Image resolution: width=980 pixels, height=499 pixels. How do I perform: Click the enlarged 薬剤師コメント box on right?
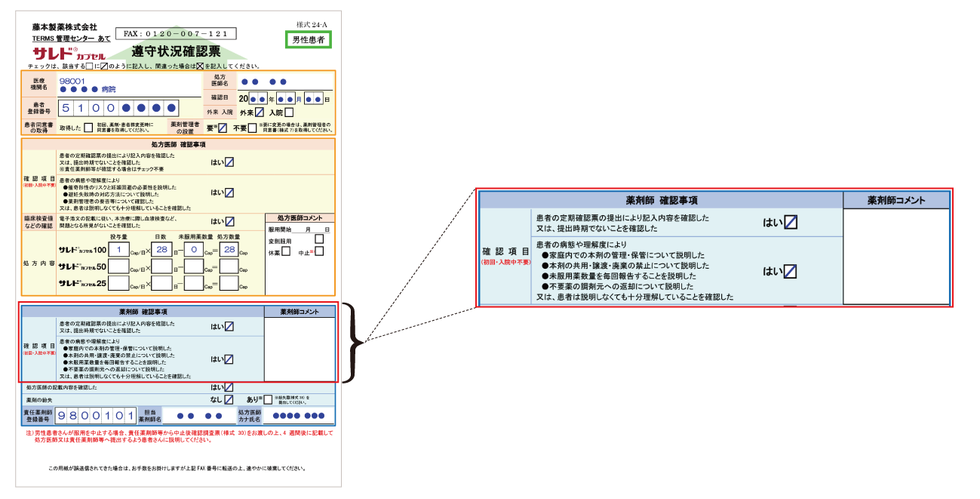(x=896, y=255)
